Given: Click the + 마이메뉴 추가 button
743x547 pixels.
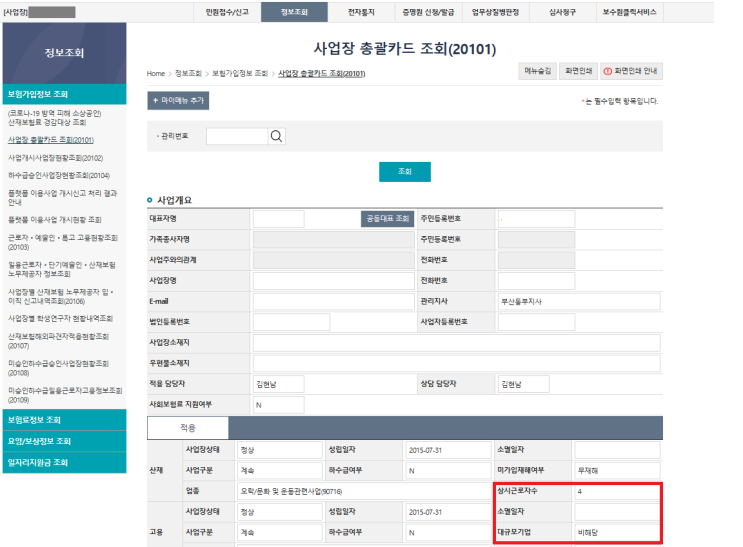Looking at the screenshot, I should pos(178,101).
